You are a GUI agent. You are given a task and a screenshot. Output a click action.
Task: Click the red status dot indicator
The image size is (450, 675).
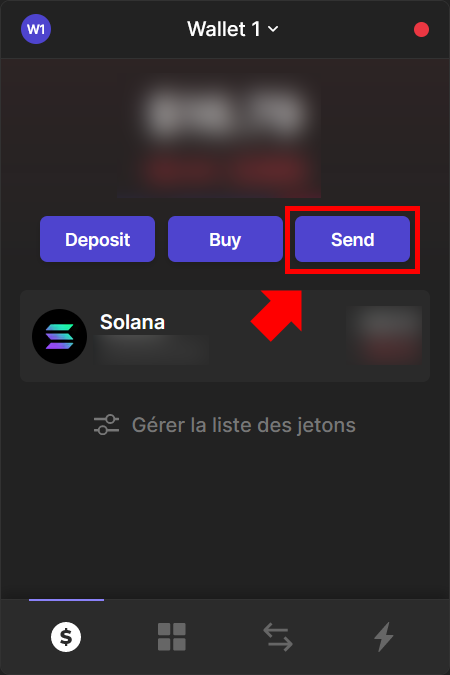[x=421, y=30]
